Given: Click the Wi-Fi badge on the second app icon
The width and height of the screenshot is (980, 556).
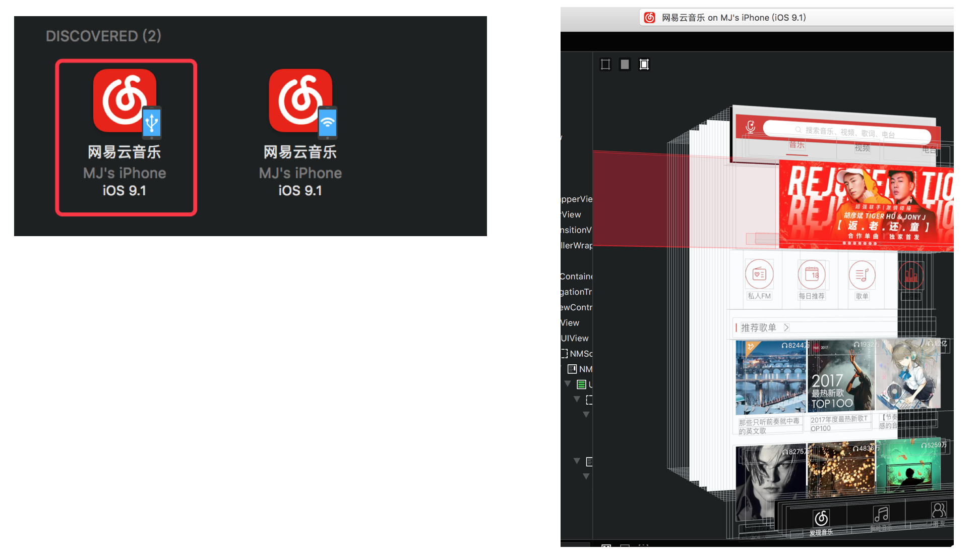Looking at the screenshot, I should pyautogui.click(x=327, y=122).
